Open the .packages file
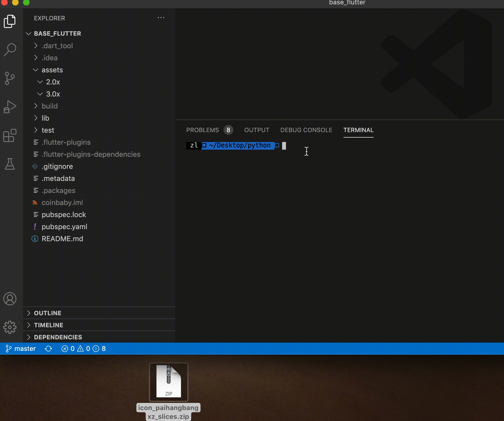Viewport: 504px width, 421px height. pyautogui.click(x=99, y=190)
